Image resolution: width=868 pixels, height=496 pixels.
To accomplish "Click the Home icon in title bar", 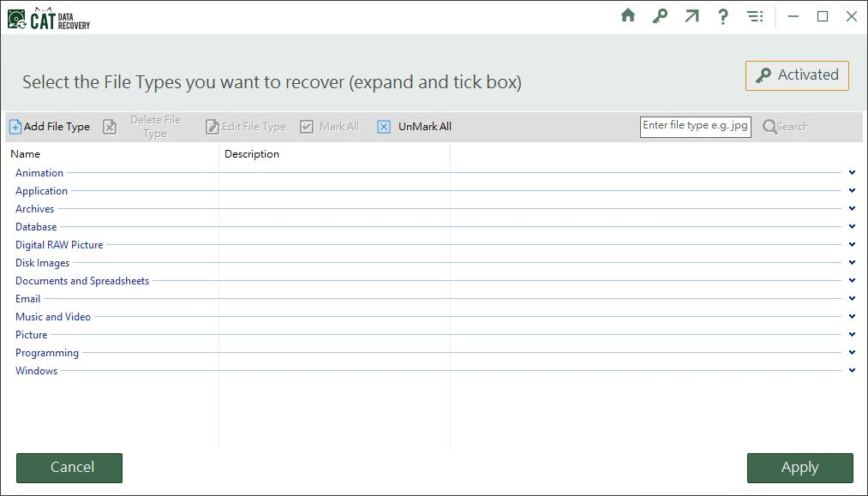I will [x=628, y=15].
